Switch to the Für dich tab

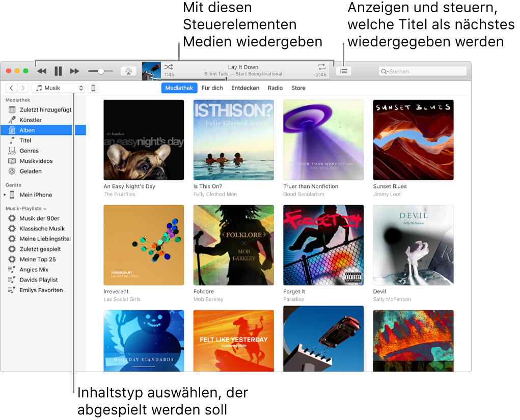(212, 88)
